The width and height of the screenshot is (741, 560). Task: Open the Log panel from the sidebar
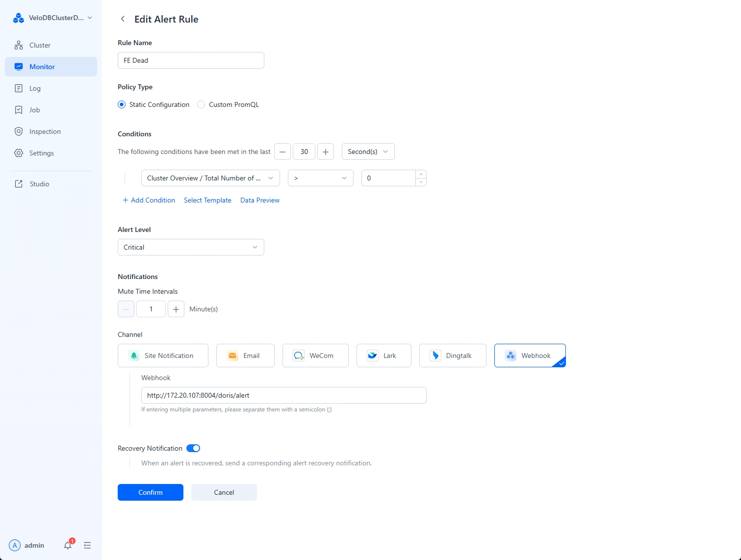pos(35,88)
